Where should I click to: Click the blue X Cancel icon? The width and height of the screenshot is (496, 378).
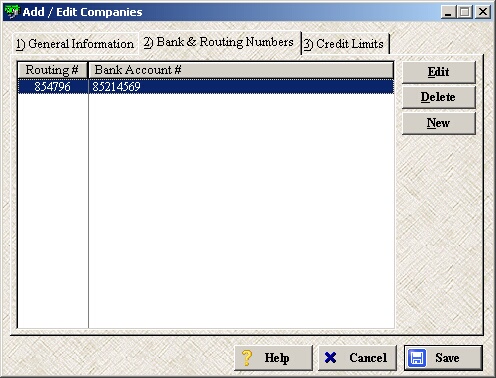330,358
